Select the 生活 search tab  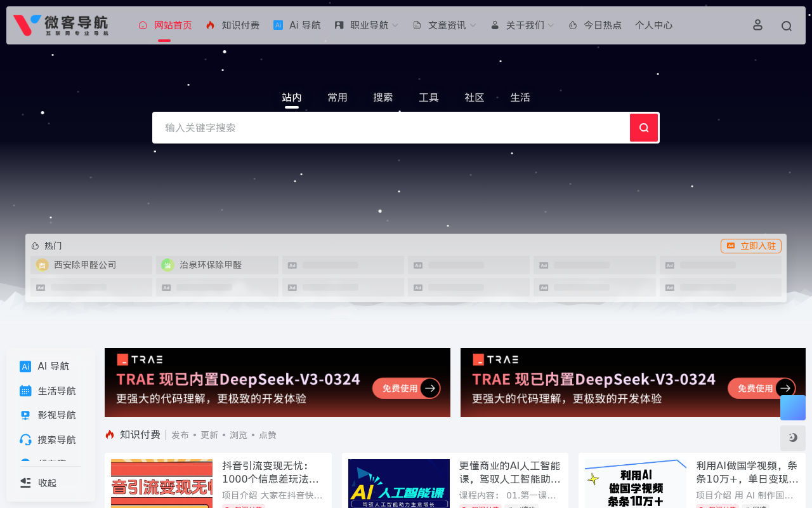tap(520, 97)
